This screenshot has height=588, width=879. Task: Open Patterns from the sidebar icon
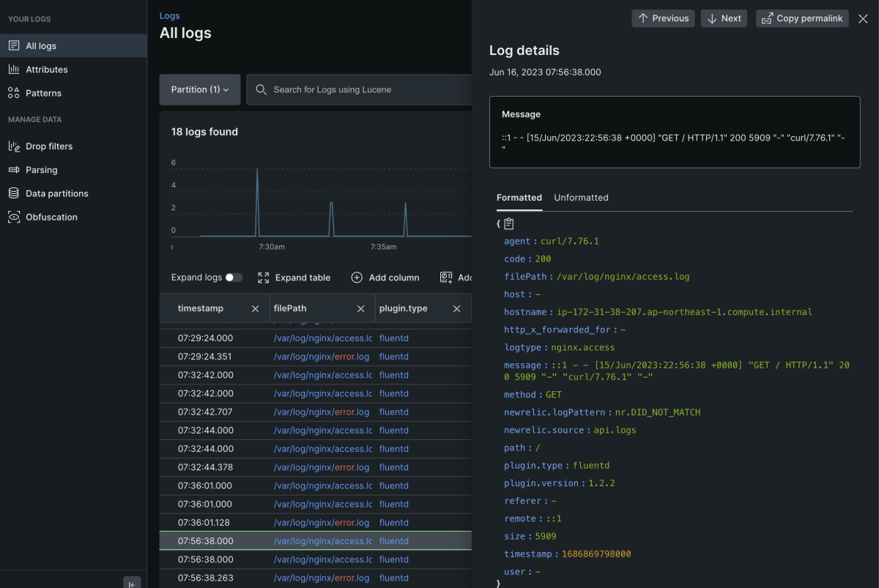pyautogui.click(x=13, y=93)
